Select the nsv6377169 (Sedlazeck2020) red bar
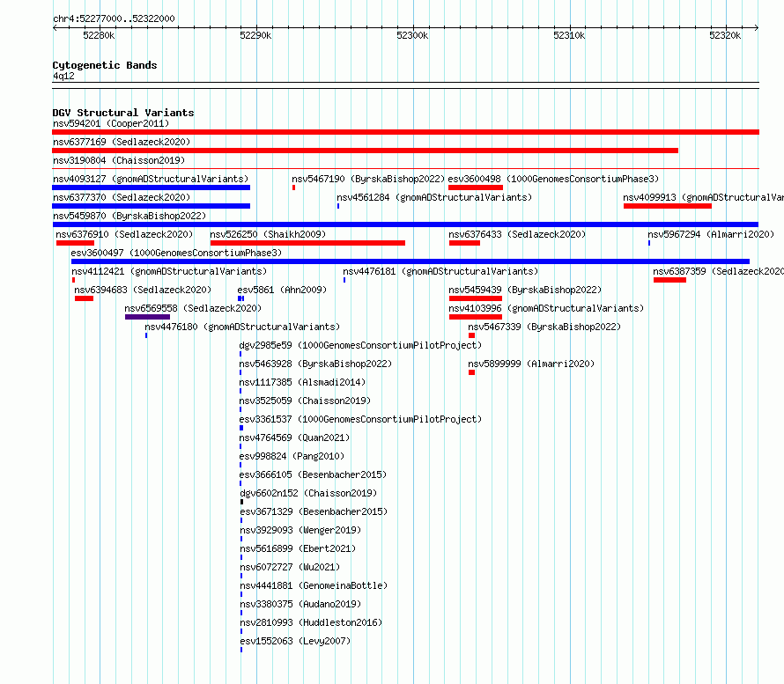 (x=365, y=151)
